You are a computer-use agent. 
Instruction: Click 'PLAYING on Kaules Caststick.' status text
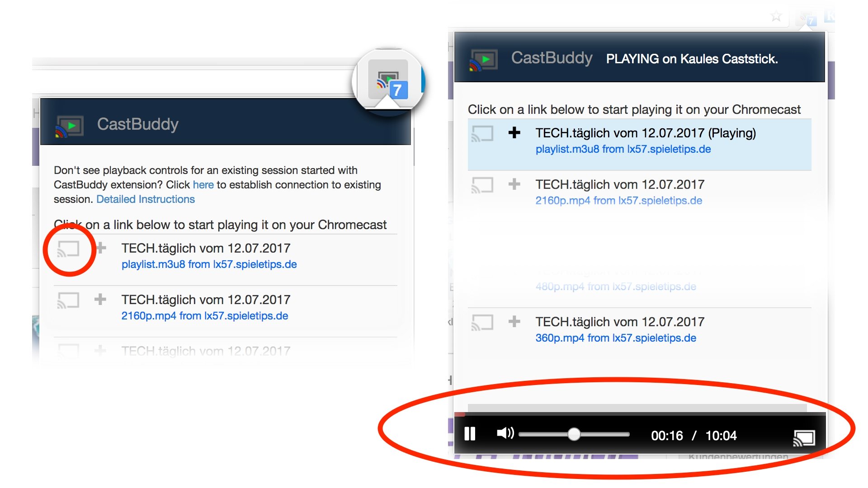point(692,59)
